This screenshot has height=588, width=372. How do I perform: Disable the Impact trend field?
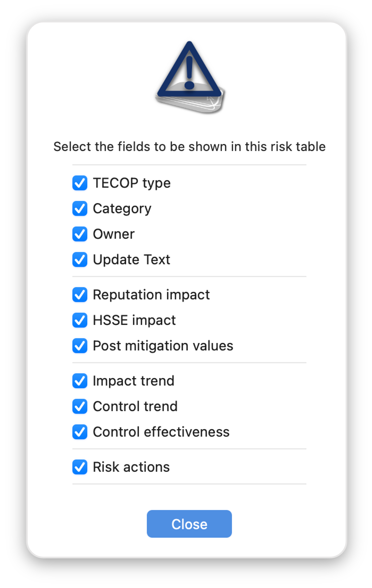80,381
